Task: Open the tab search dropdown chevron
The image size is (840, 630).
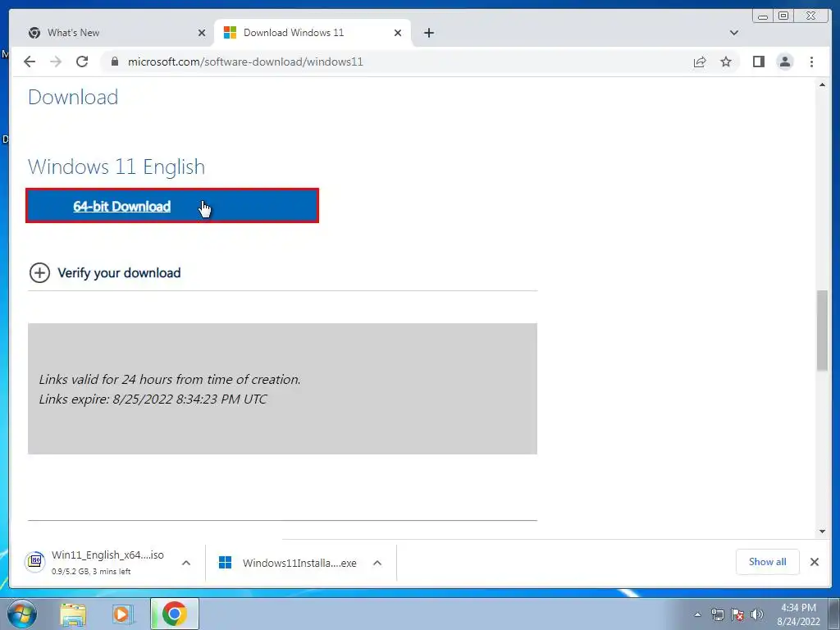Action: click(x=734, y=33)
